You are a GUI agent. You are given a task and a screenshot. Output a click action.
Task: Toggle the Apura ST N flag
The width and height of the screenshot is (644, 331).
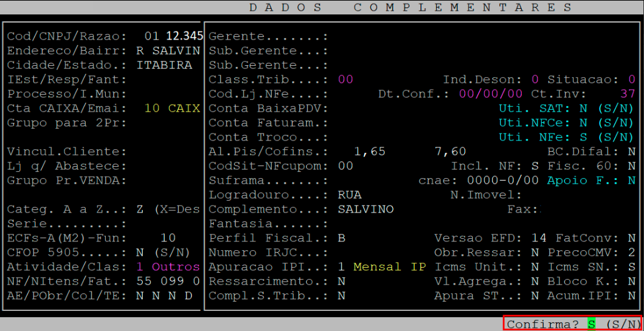point(534,296)
